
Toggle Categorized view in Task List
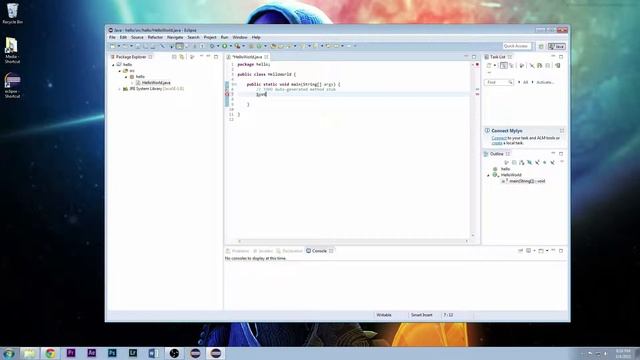pos(504,65)
